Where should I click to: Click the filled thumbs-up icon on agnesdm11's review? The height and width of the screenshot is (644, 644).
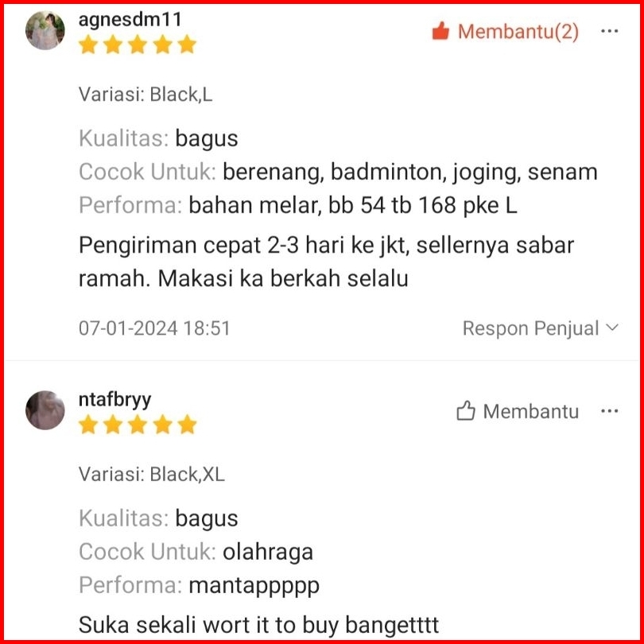pyautogui.click(x=440, y=31)
